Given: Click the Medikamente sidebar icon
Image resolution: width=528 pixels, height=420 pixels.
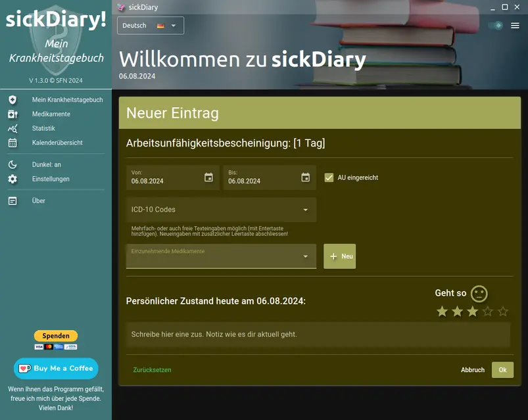Looking at the screenshot, I should [12, 114].
